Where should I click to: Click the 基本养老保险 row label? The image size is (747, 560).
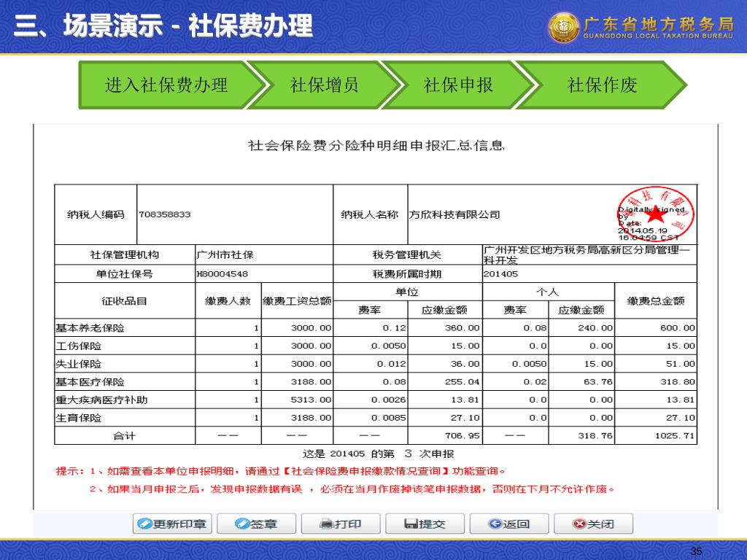coord(90,328)
